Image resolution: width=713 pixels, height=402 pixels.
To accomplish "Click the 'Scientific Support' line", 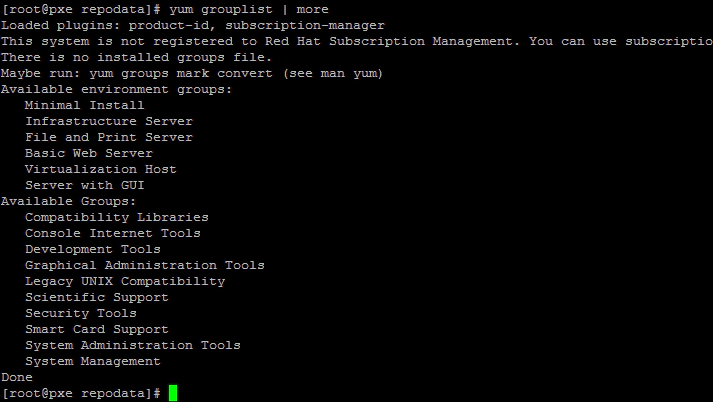I will tap(97, 297).
